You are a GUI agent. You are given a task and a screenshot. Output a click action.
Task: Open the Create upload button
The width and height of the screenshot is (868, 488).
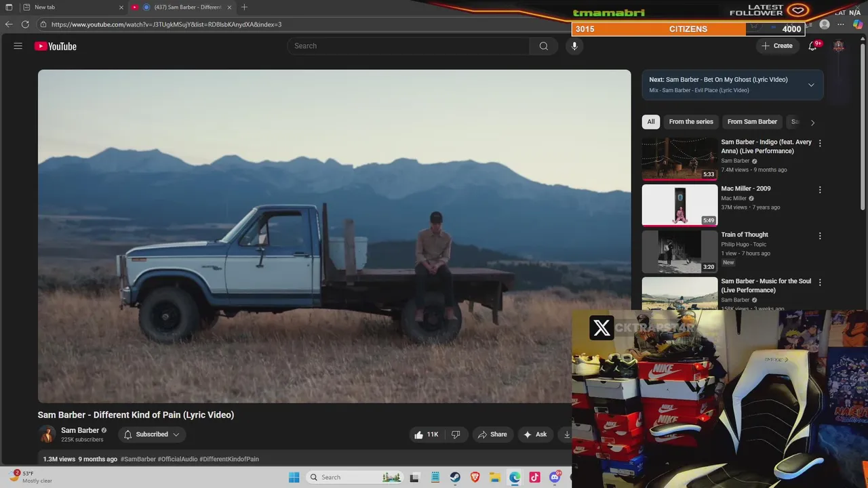(777, 46)
